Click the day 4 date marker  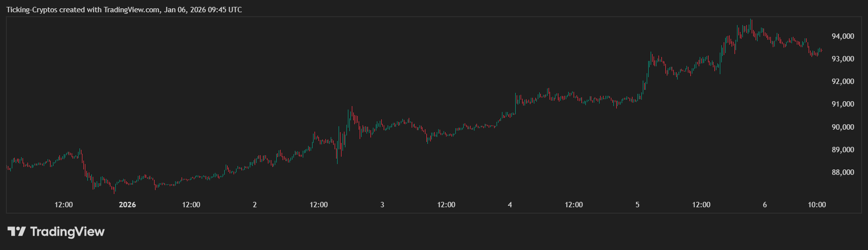click(510, 205)
